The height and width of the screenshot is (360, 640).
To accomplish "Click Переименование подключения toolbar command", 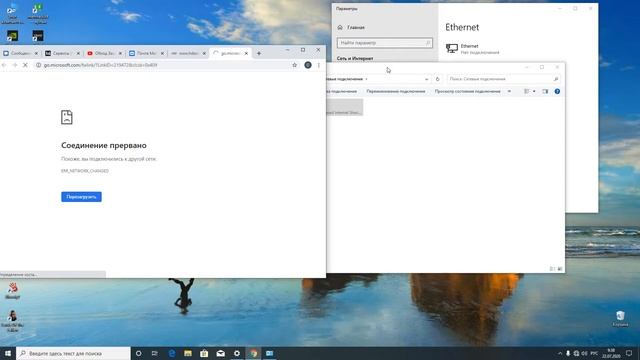I will tap(396, 91).
